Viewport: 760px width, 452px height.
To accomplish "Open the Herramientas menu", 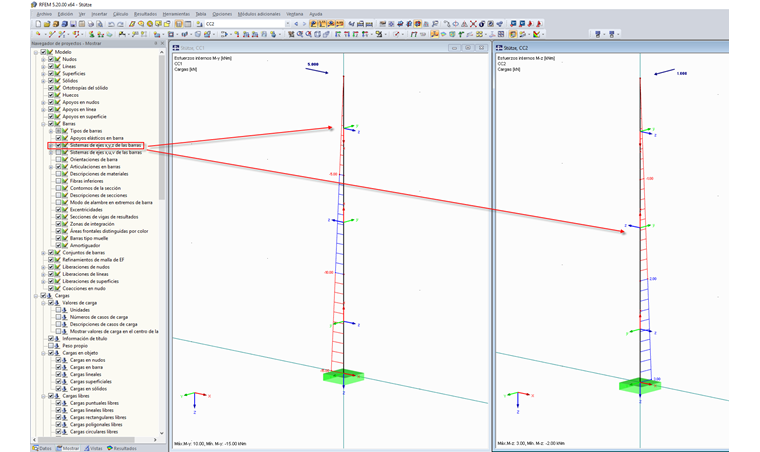I will click(x=176, y=14).
